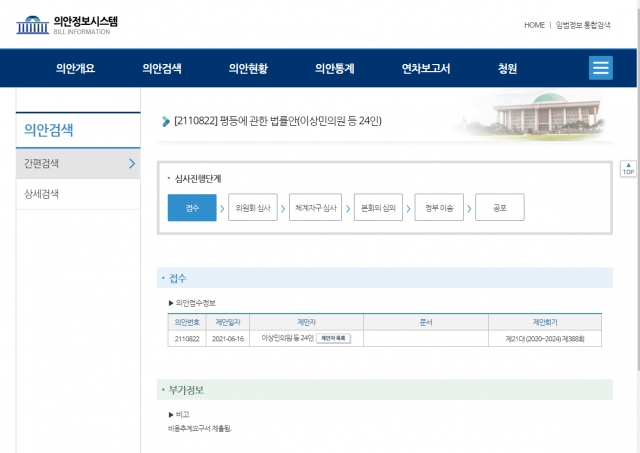Open the 의안개요 menu
Viewport: 640px width, 453px height.
pos(76,68)
